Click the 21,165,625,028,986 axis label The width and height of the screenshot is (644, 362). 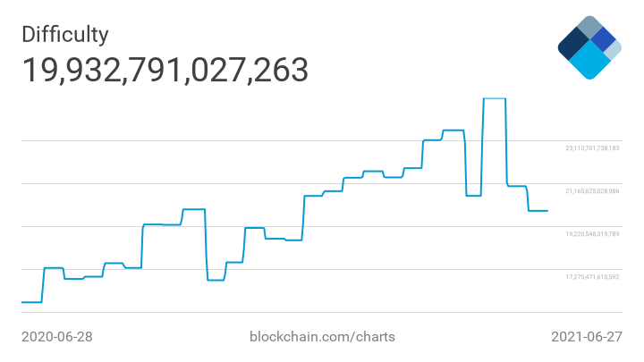(592, 190)
